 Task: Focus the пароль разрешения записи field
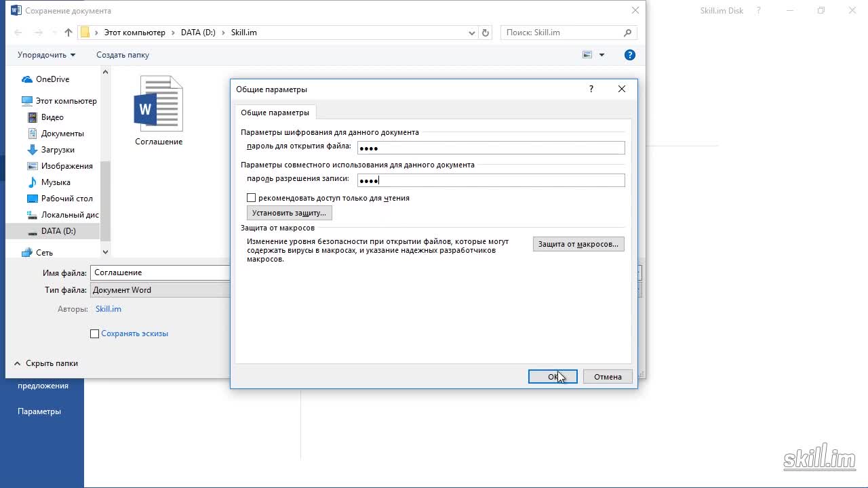click(x=491, y=180)
